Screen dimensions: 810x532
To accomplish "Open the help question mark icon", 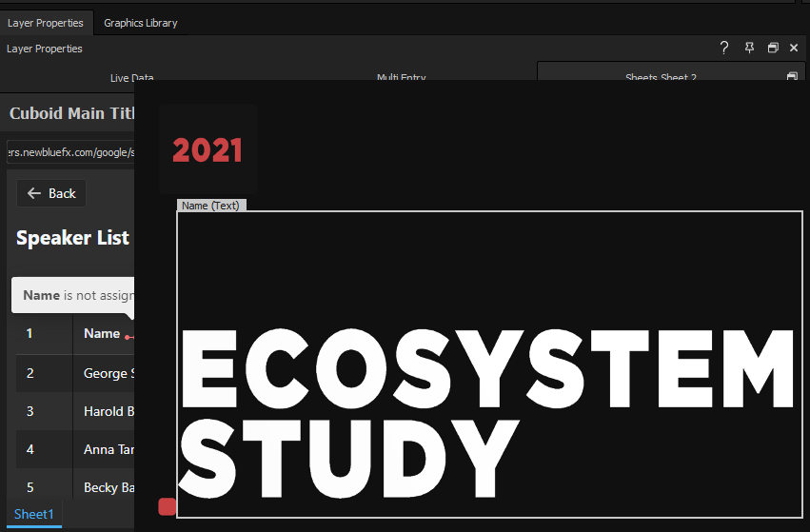I will (x=724, y=48).
